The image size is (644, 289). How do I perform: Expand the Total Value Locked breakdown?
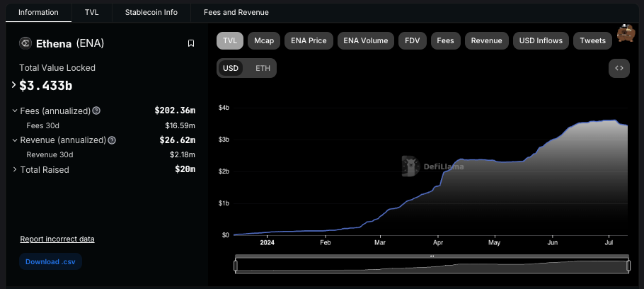tap(13, 85)
